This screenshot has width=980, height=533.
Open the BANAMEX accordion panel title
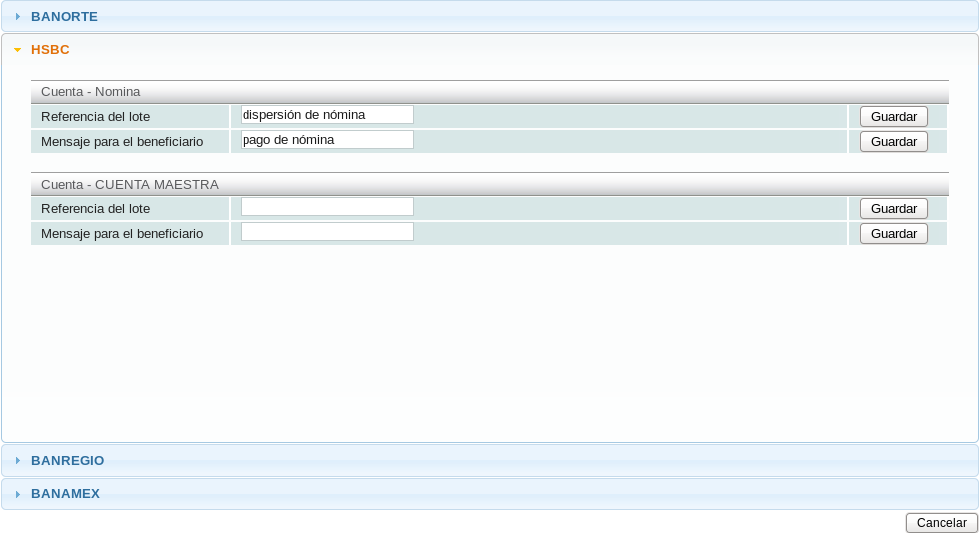[x=65, y=494]
